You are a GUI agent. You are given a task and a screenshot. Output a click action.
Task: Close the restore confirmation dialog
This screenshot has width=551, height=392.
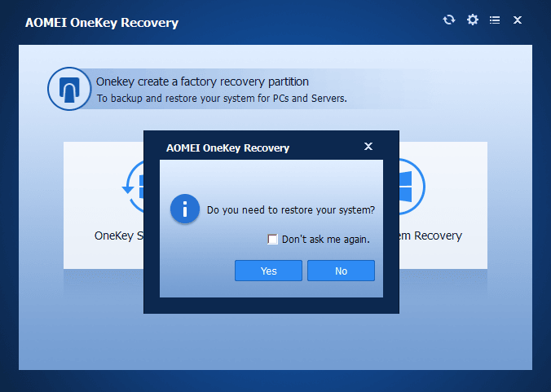(x=368, y=146)
